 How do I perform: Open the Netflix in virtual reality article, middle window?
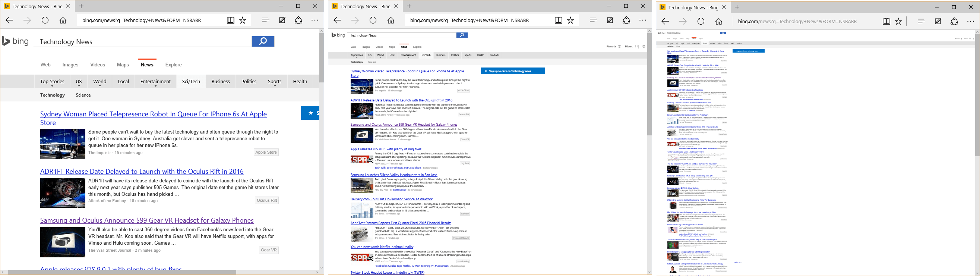(x=382, y=247)
